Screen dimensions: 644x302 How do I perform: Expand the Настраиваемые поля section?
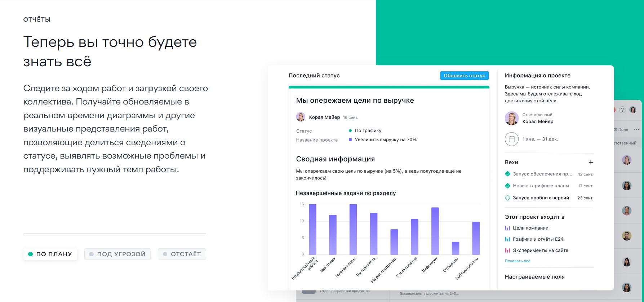pyautogui.click(x=534, y=277)
